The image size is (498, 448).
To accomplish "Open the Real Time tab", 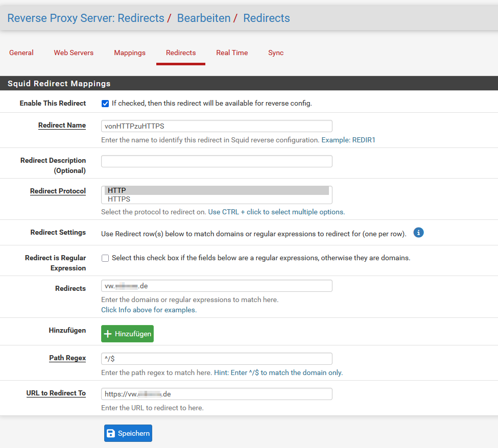I will 232,53.
